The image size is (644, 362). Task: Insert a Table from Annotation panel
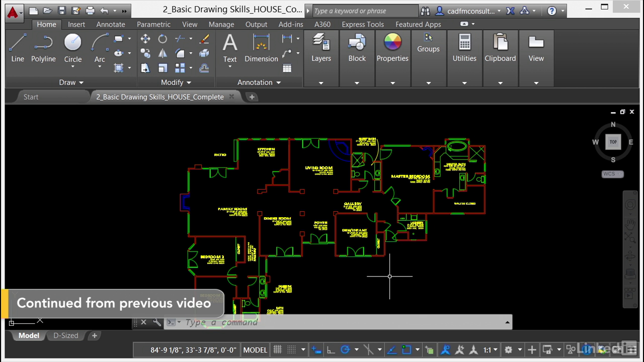(x=287, y=68)
